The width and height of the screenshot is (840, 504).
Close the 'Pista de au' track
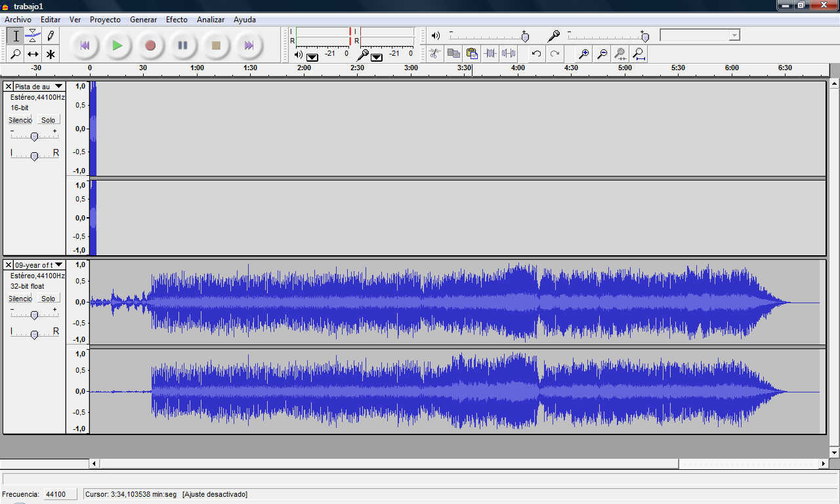click(x=9, y=87)
